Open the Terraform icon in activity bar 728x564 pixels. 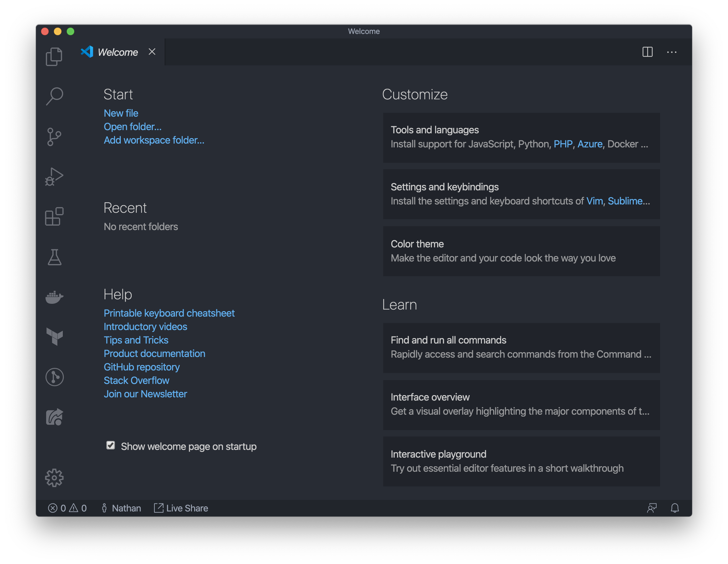coord(54,337)
